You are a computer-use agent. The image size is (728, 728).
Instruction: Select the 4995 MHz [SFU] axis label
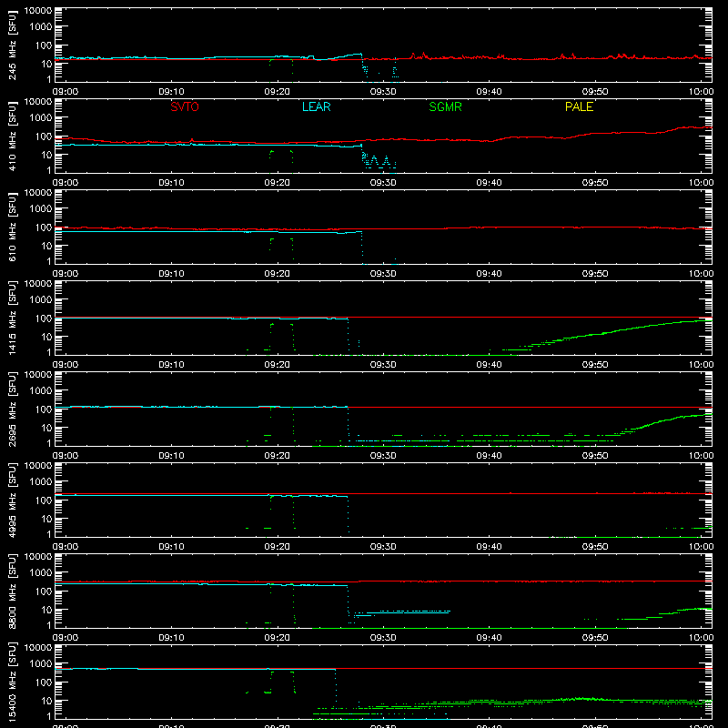pyautogui.click(x=13, y=500)
